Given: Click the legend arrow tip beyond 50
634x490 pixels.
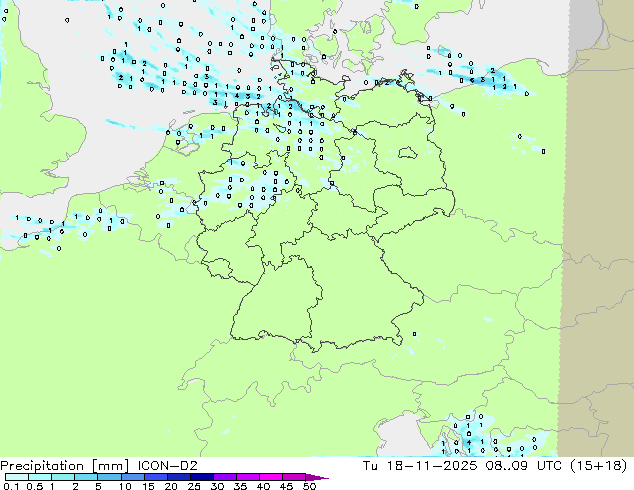Looking at the screenshot, I should 317,477.
